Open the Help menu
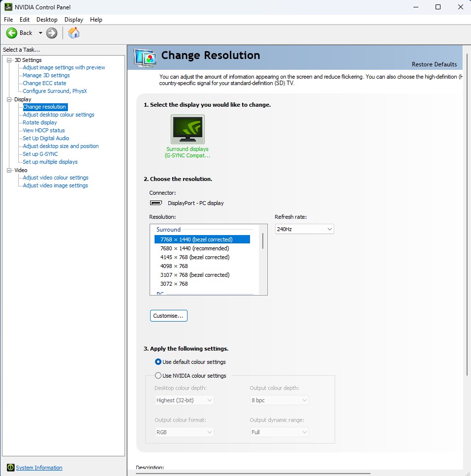This screenshot has height=476, width=471. coord(96,20)
